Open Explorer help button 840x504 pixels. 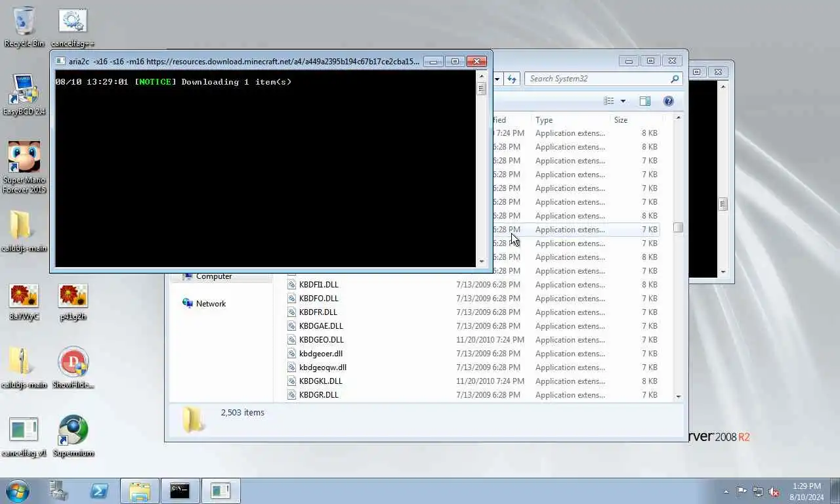click(668, 101)
